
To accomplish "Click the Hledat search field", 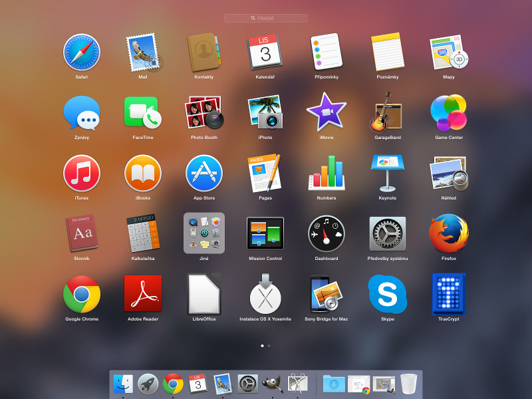I will 265,18.
